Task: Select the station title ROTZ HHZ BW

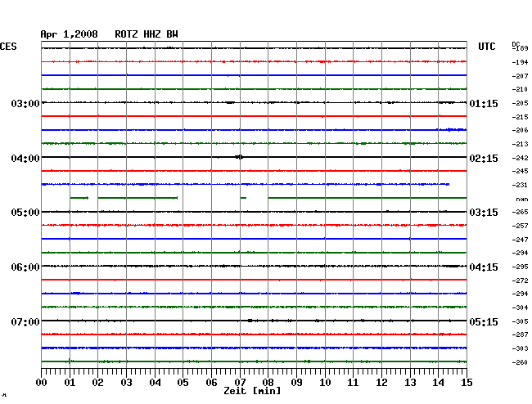Action: point(147,34)
